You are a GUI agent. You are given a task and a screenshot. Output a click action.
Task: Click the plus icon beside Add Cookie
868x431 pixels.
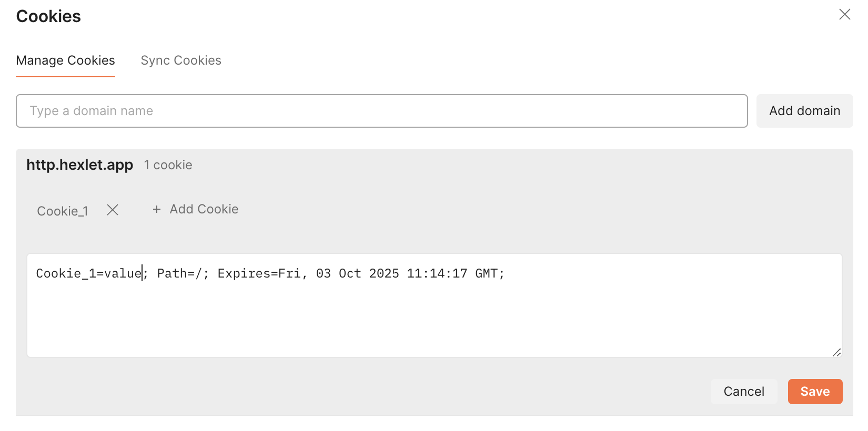pyautogui.click(x=156, y=209)
